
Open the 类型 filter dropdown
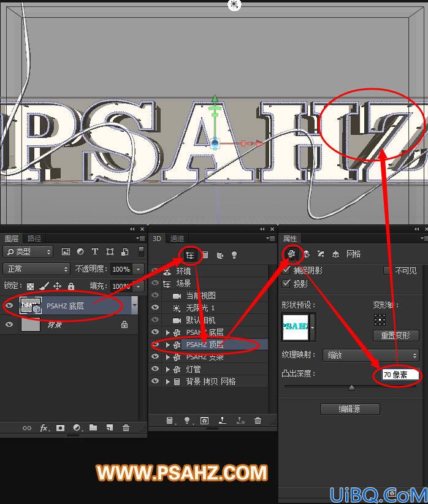pyautogui.click(x=28, y=251)
